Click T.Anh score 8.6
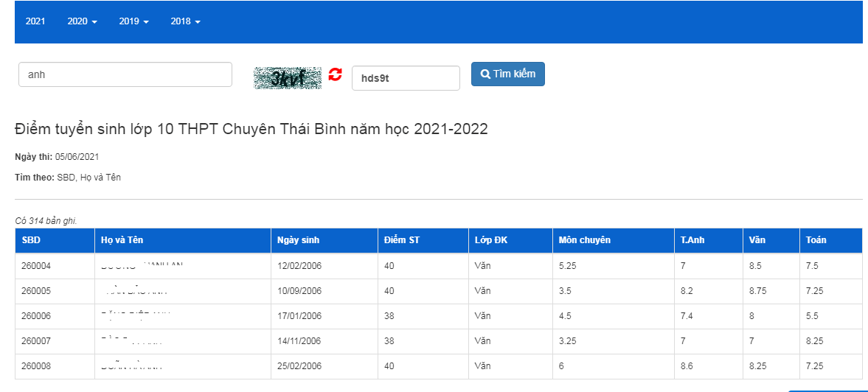The height and width of the screenshot is (392, 868). pos(687,366)
